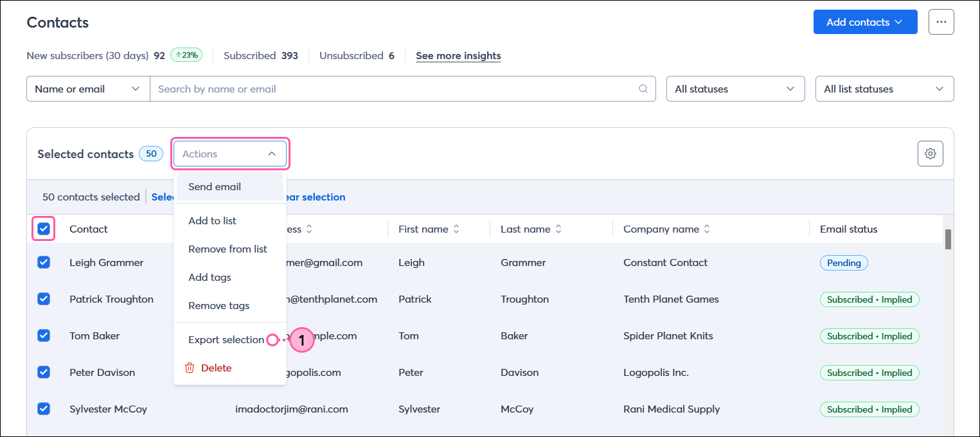The height and width of the screenshot is (437, 980).
Task: Click the trash icon next to Delete
Action: tap(190, 367)
